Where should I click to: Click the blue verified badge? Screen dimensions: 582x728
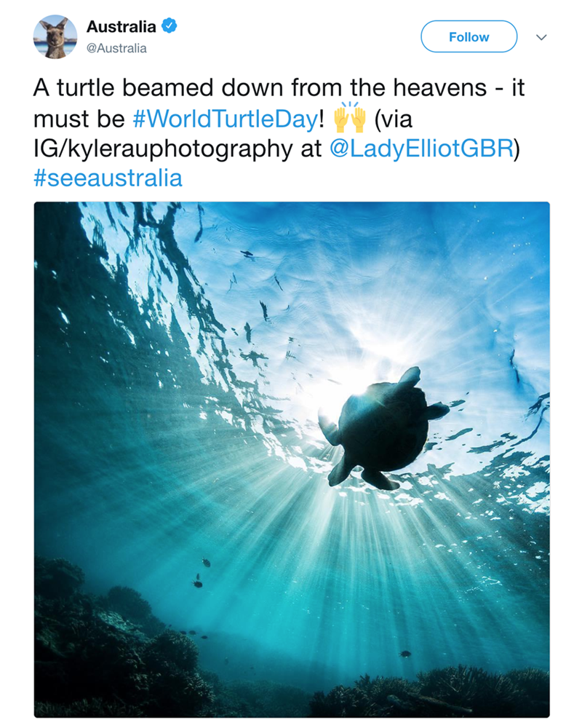168,27
